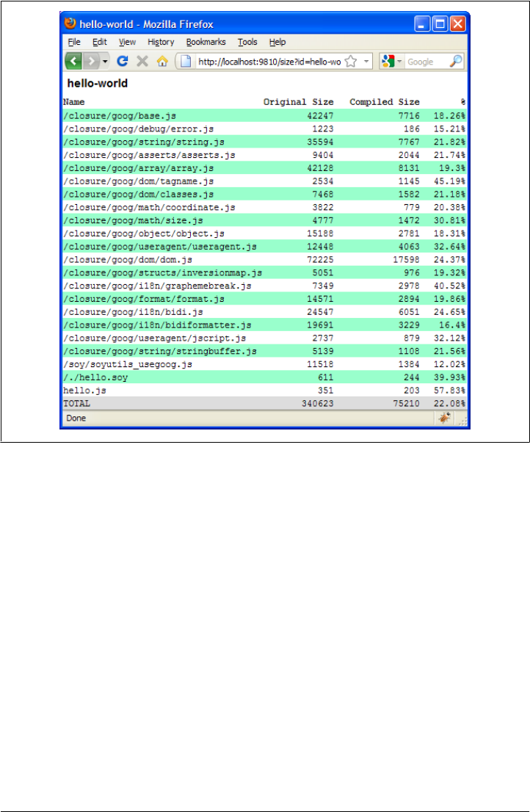Click the Forward navigation arrow
530x812 pixels.
click(91, 61)
